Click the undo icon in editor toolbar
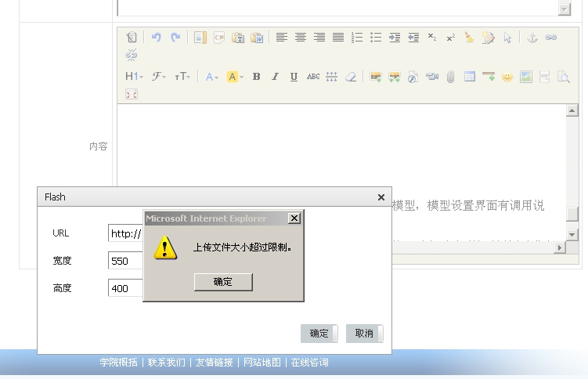The height and width of the screenshot is (379, 588). pyautogui.click(x=156, y=37)
